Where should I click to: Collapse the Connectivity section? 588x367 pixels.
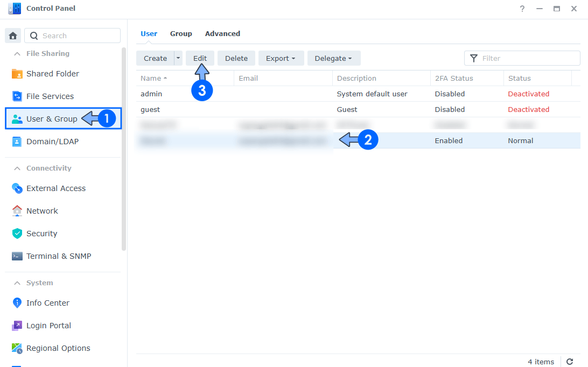click(17, 168)
